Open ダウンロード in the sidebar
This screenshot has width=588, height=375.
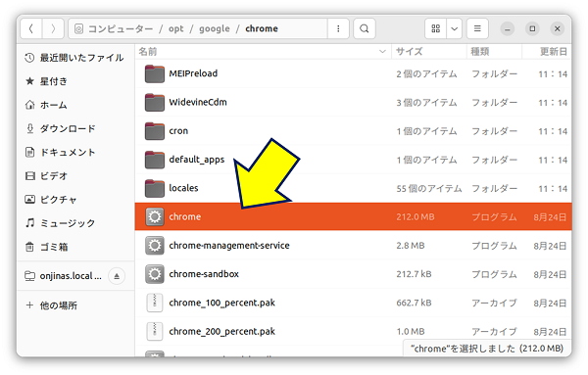coord(75,128)
